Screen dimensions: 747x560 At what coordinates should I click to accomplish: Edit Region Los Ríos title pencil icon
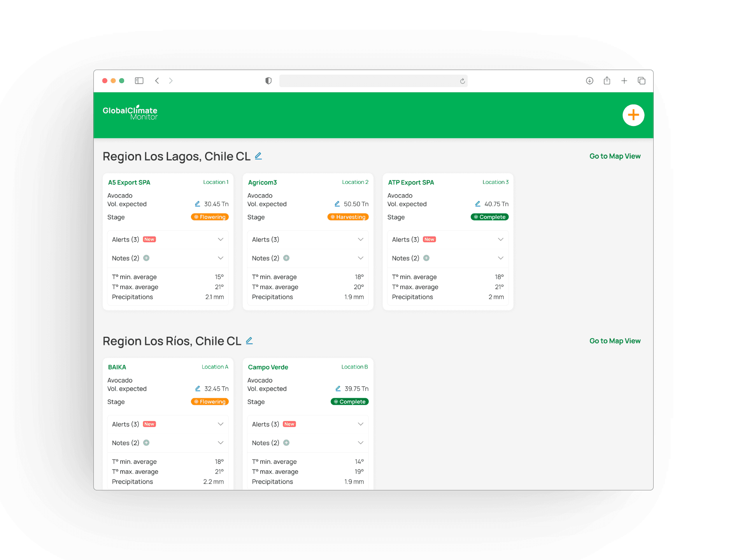point(249,341)
